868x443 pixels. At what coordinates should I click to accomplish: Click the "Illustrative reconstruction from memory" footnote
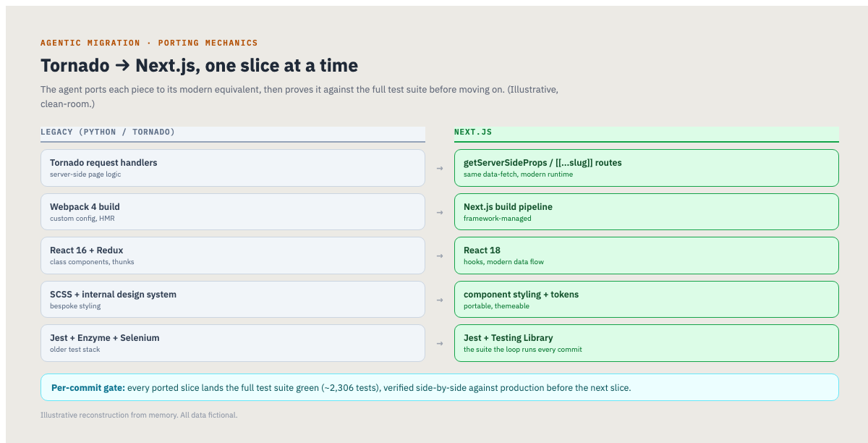(139, 415)
